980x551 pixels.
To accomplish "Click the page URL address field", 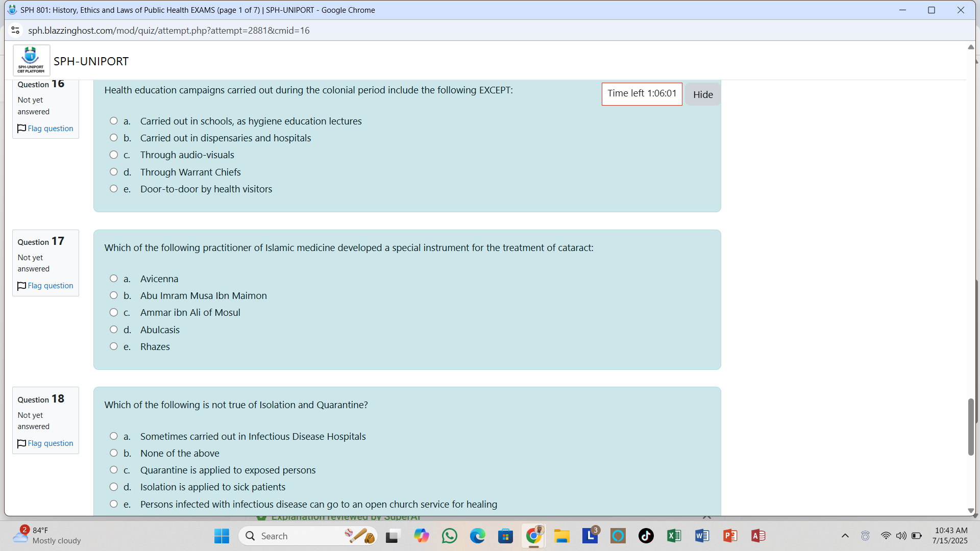I will (168, 31).
